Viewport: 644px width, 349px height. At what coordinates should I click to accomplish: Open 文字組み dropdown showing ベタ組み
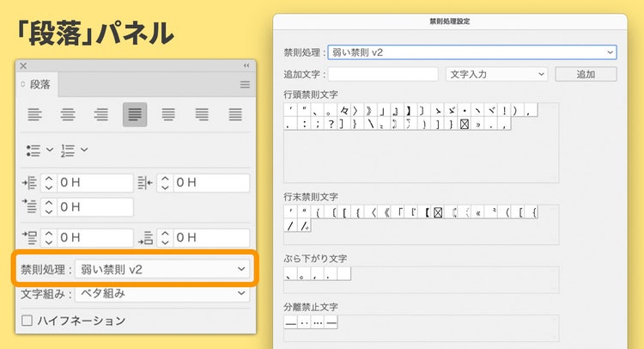click(x=162, y=293)
